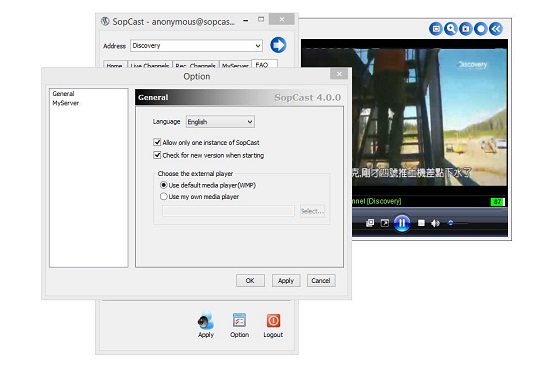
Task: Click the detach window icon in player controls
Action: point(370,223)
